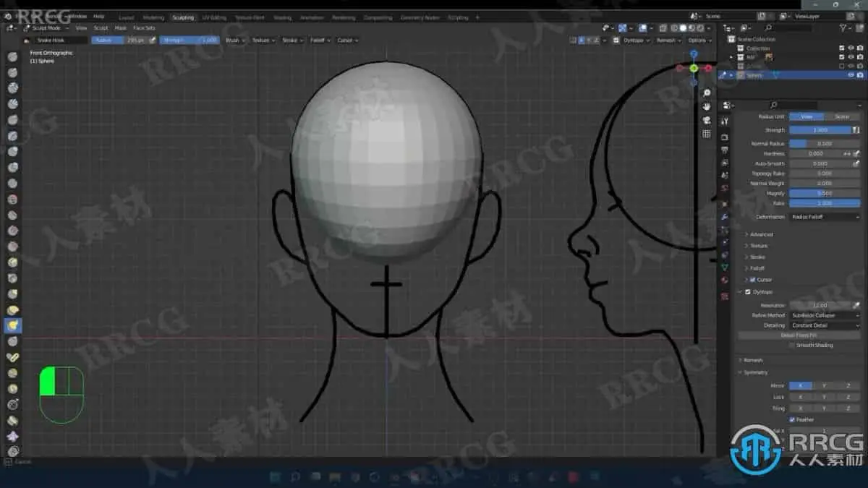Uncheck the Feather symmetry checkbox

coord(792,419)
